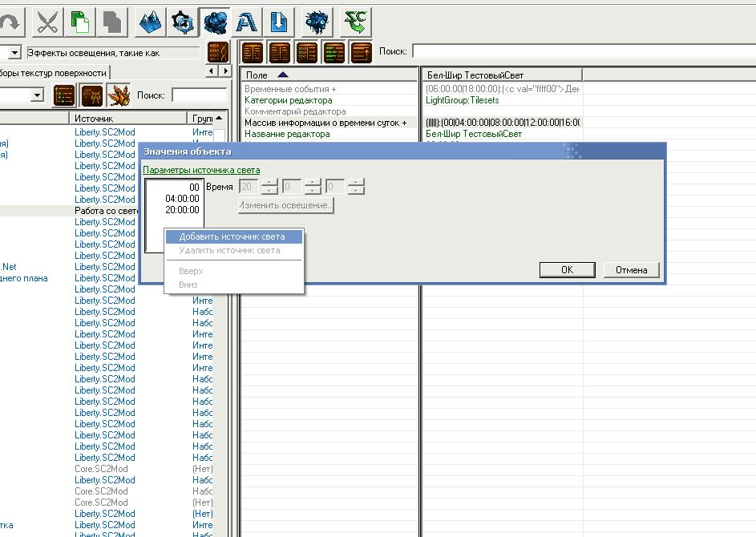Select the 00 entry in time list
The image size is (756, 537).
[175, 187]
